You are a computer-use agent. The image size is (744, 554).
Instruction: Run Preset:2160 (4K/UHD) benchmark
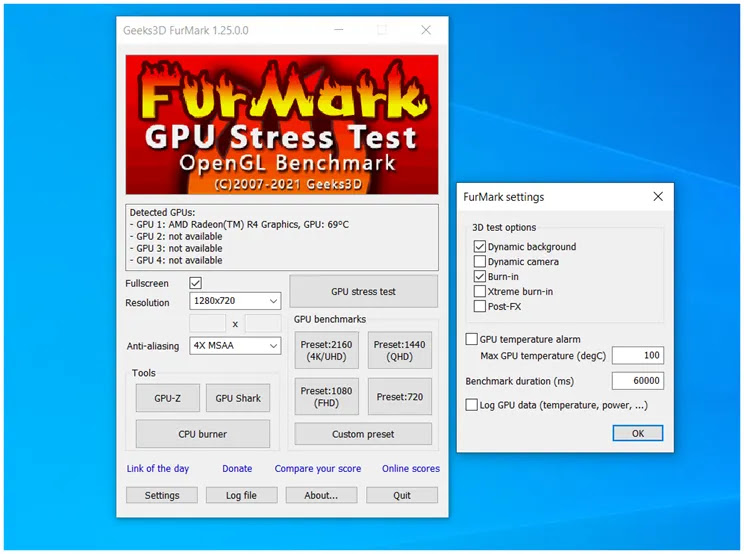326,351
